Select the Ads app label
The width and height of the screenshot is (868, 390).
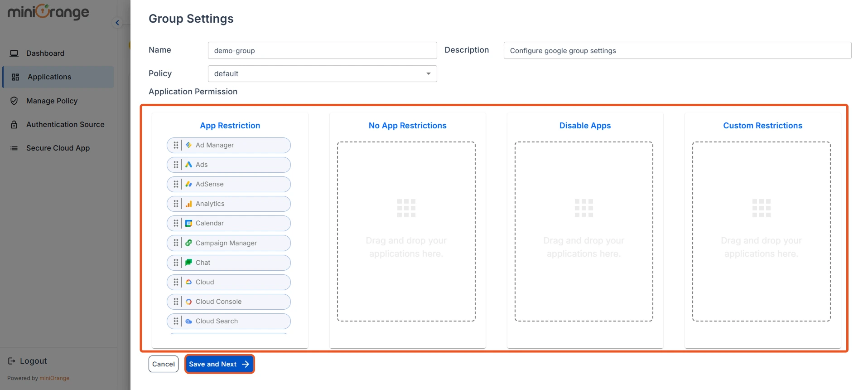pyautogui.click(x=202, y=165)
